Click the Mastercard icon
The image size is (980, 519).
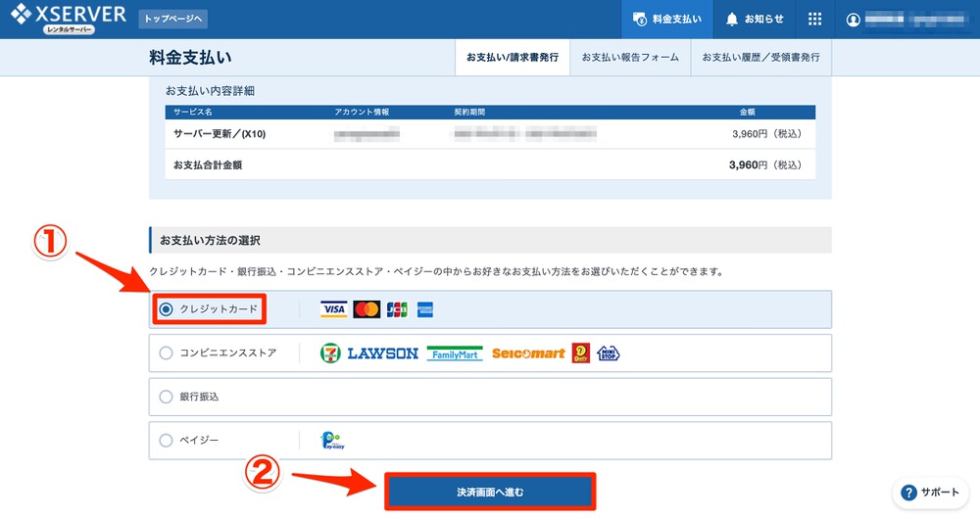click(x=367, y=309)
